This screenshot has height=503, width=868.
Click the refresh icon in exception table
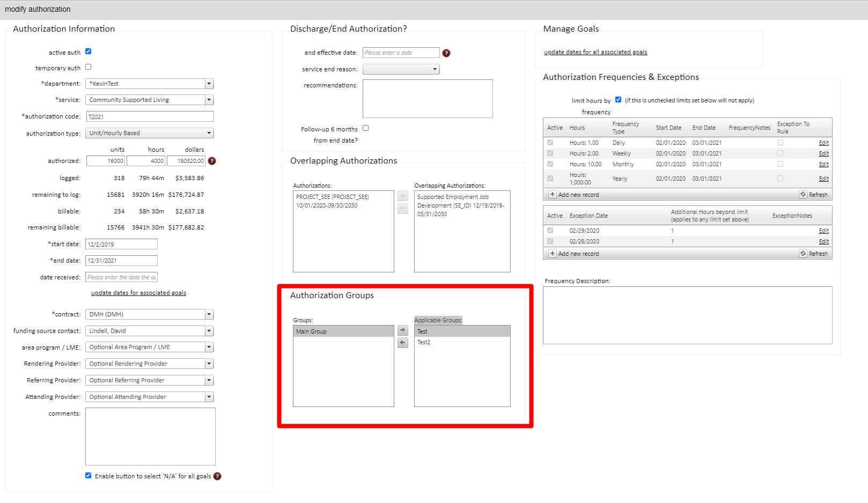(803, 254)
